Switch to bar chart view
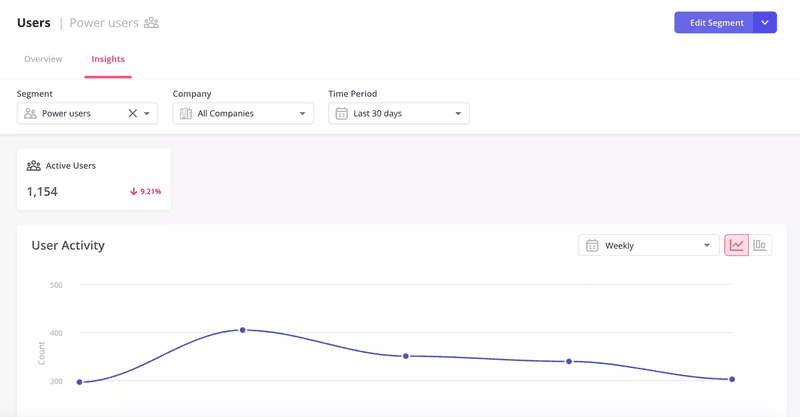Screen dimensions: 800x417 click(760, 245)
